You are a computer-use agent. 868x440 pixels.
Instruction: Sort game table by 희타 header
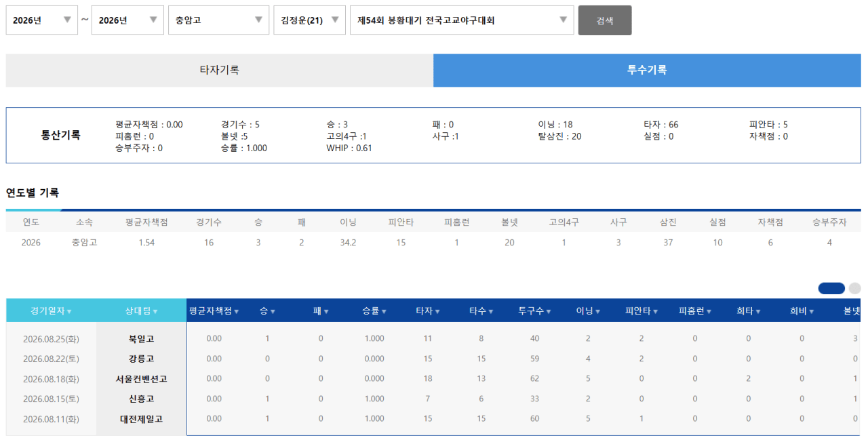tap(749, 311)
